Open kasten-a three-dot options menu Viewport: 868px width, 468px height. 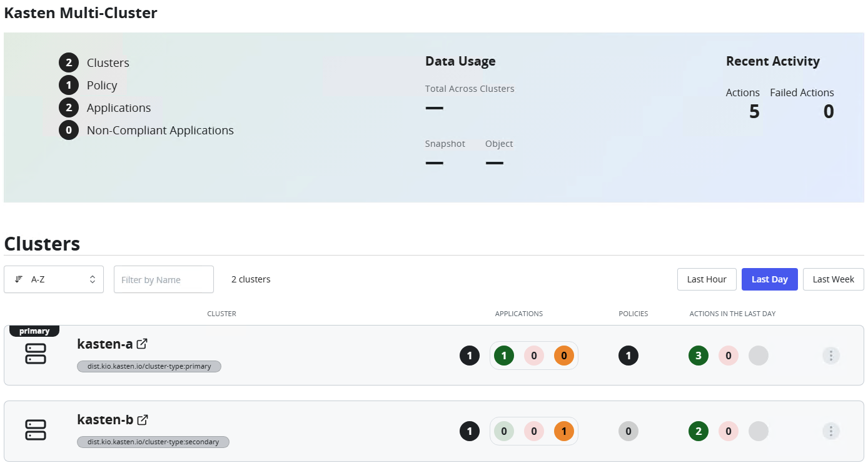[x=830, y=356]
